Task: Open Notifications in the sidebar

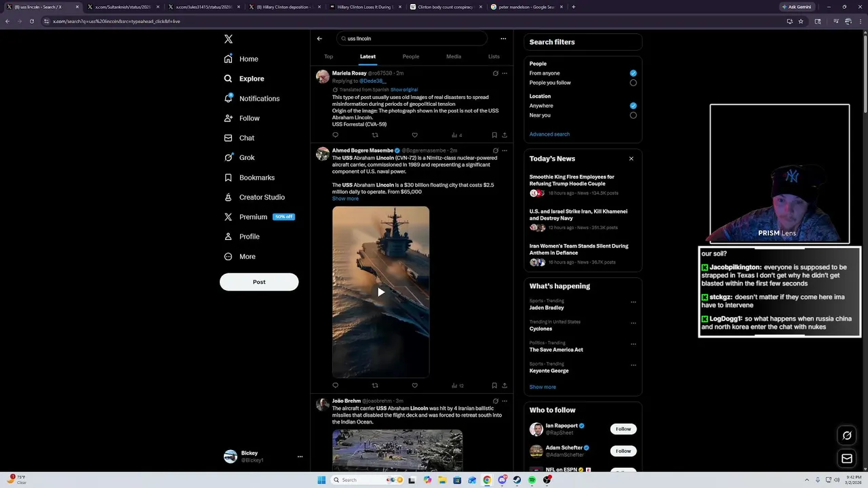Action: pyautogui.click(x=252, y=98)
